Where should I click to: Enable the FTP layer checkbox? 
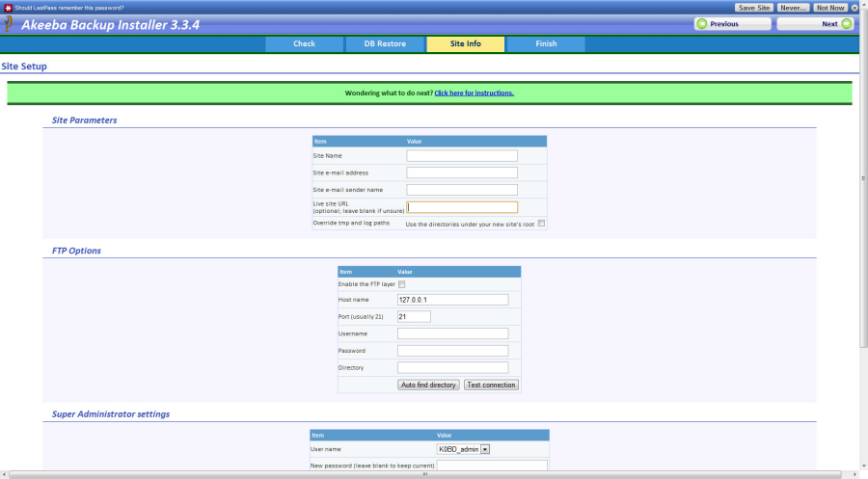pyautogui.click(x=402, y=284)
